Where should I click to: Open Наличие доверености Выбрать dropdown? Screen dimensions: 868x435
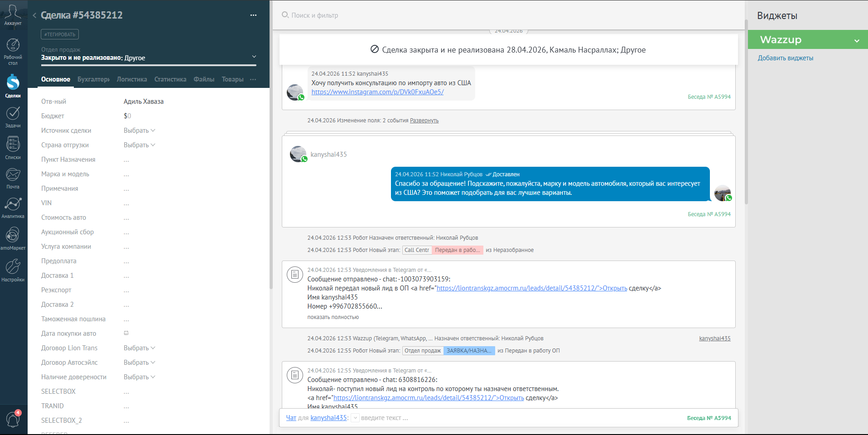[140, 377]
